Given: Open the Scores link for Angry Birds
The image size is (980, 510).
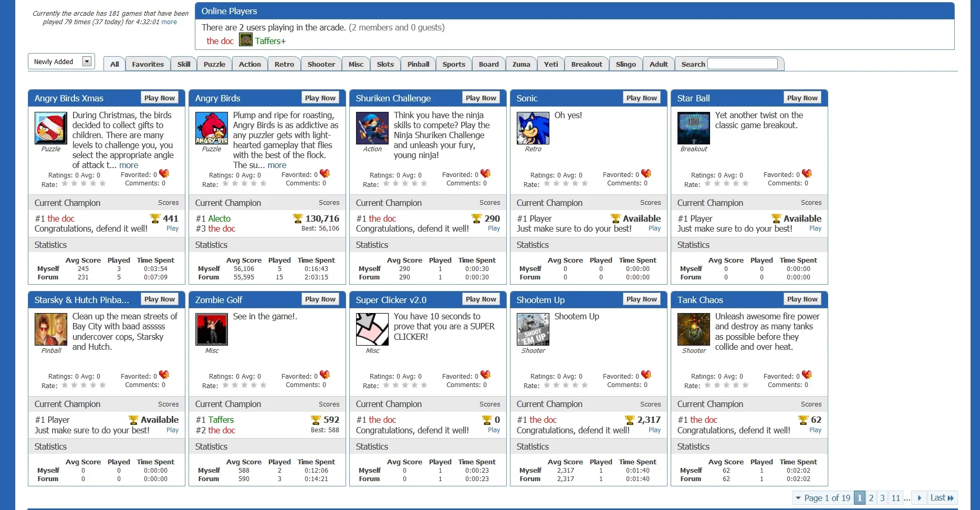Looking at the screenshot, I should [x=329, y=203].
